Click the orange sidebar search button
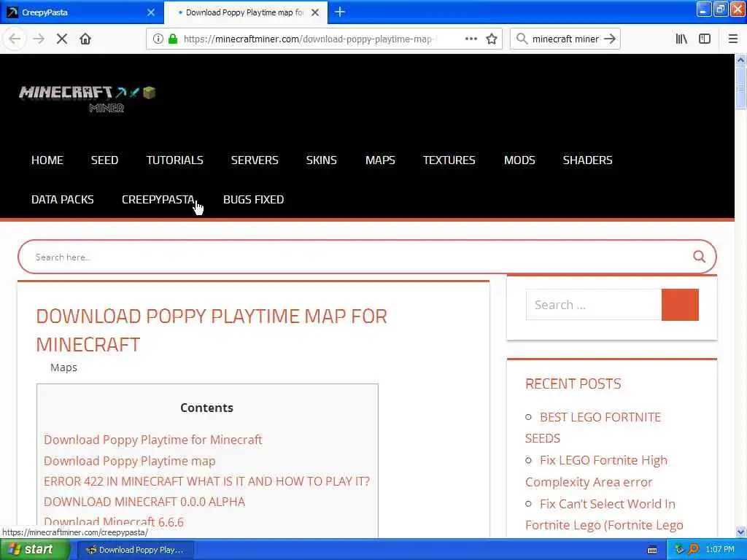The image size is (747, 560). (680, 305)
